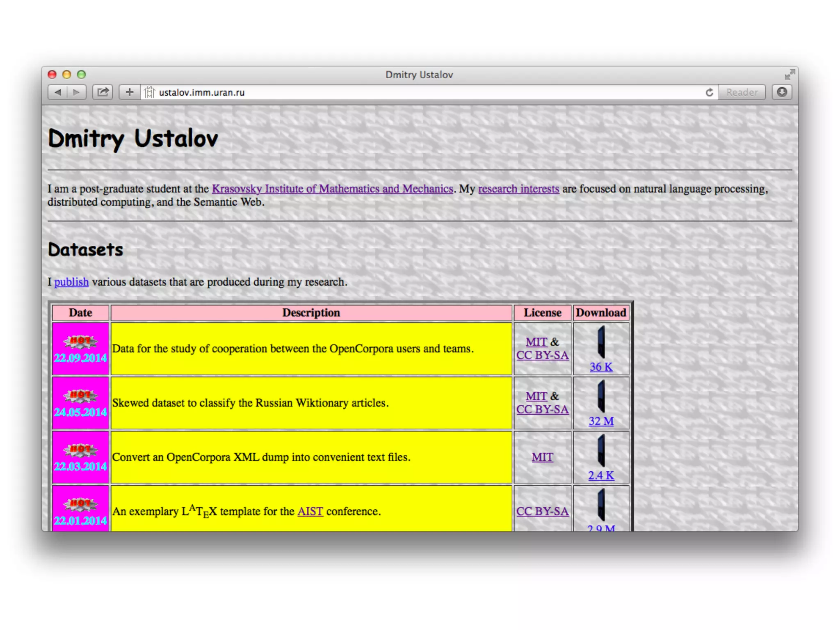Click the 36 K download file icon
This screenshot has width=840, height=630.
601,342
